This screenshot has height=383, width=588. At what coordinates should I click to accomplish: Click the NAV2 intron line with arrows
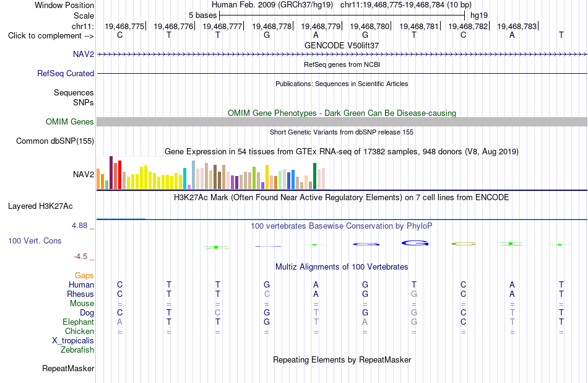[x=342, y=55]
